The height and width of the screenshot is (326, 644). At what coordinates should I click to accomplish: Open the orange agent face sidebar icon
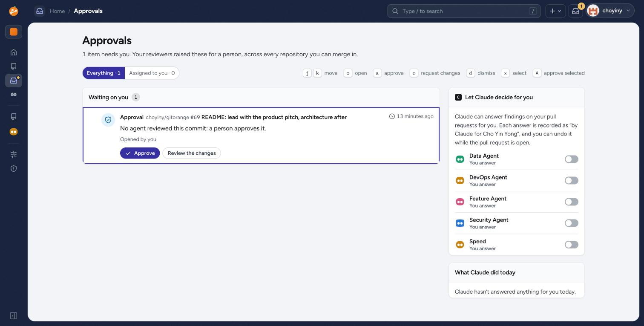14,132
